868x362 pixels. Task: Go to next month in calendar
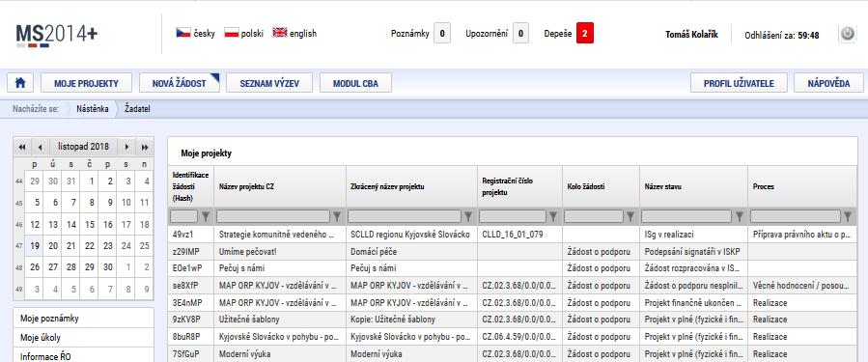[126, 147]
